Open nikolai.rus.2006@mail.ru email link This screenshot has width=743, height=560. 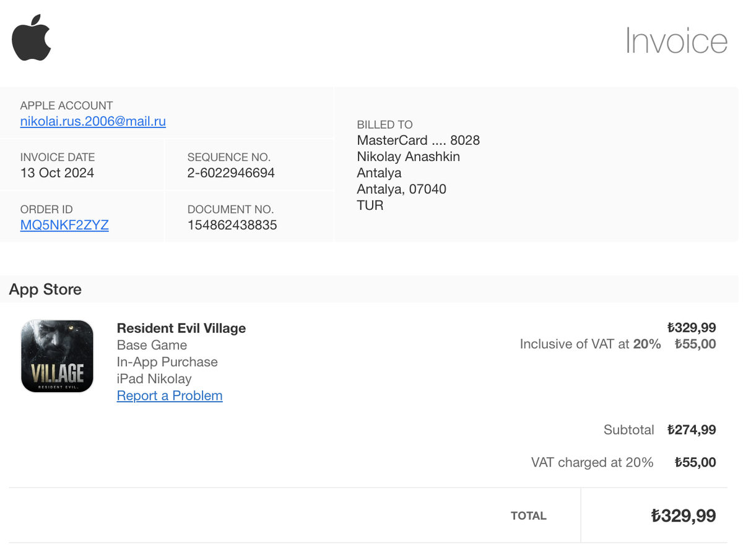93,121
